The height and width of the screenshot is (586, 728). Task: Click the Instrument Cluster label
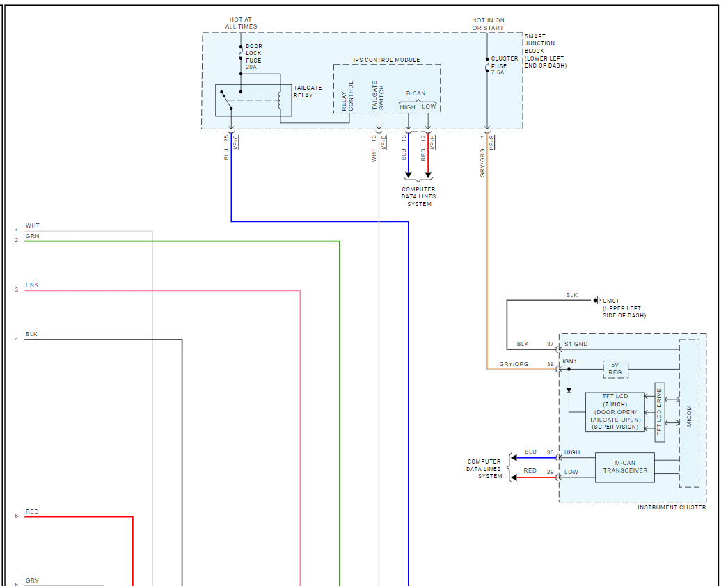point(672,507)
